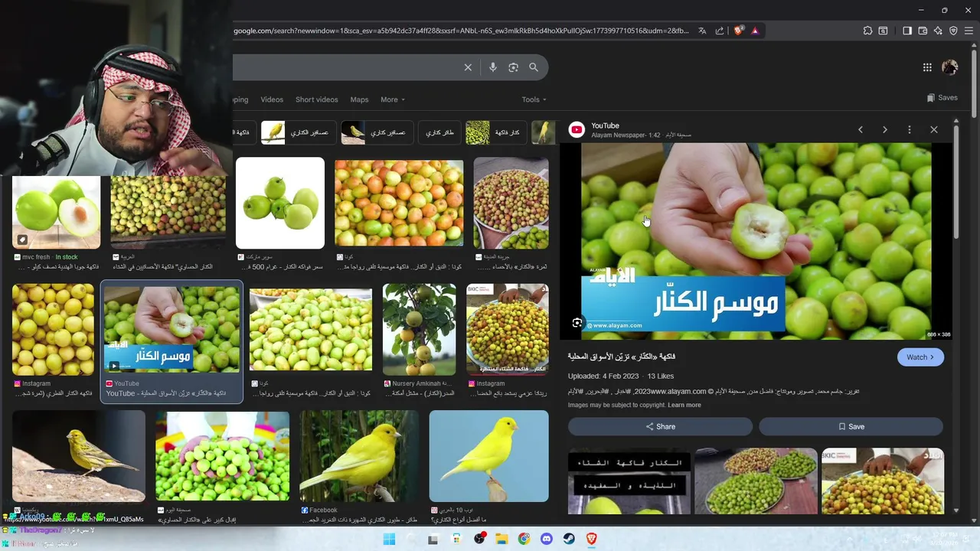980x551 pixels.
Task: Click the Google search input field
Action: point(345,67)
